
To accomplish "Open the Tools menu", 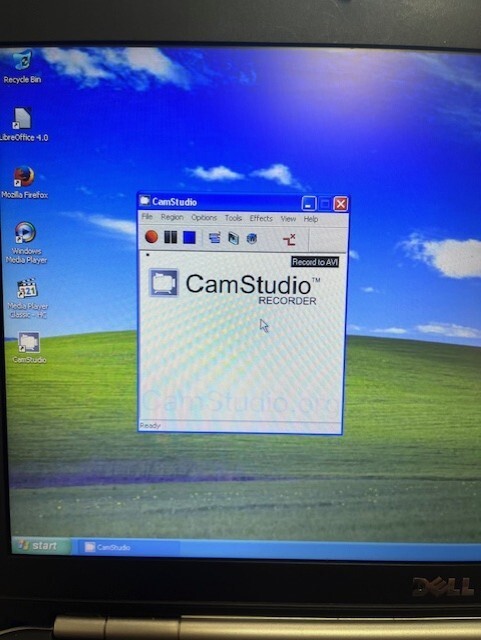I will pyautogui.click(x=233, y=218).
